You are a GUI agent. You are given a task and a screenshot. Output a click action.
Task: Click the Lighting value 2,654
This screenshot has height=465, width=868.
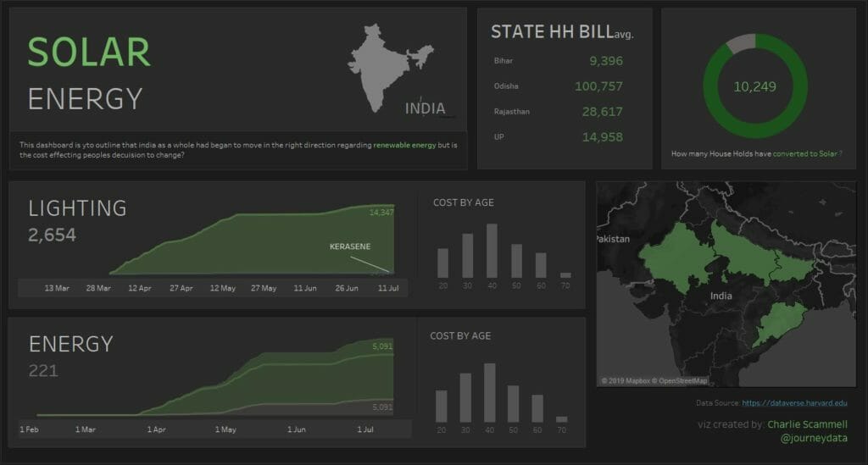pos(52,235)
